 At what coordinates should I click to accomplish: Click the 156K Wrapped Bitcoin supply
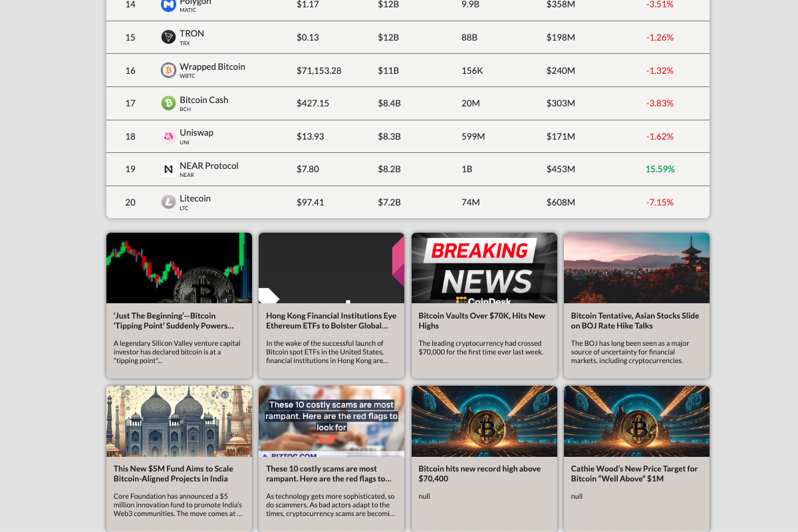coord(472,70)
